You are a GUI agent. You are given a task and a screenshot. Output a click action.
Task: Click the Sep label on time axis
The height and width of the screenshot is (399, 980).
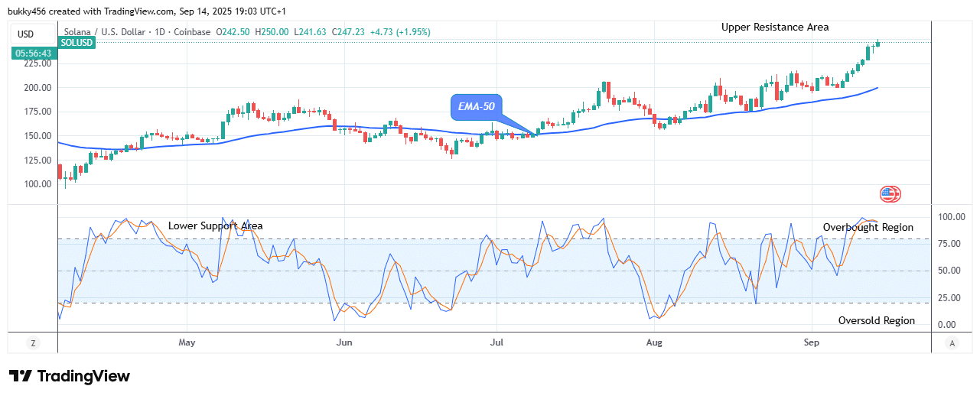[x=812, y=343]
